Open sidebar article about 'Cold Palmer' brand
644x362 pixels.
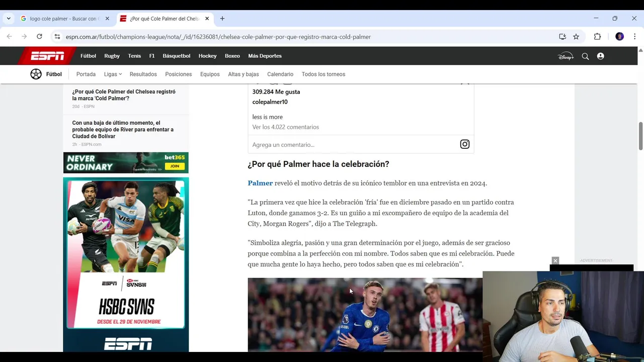coord(124,95)
